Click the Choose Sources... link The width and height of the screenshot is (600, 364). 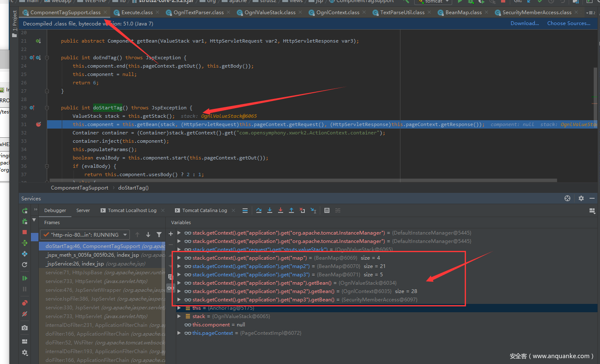569,23
